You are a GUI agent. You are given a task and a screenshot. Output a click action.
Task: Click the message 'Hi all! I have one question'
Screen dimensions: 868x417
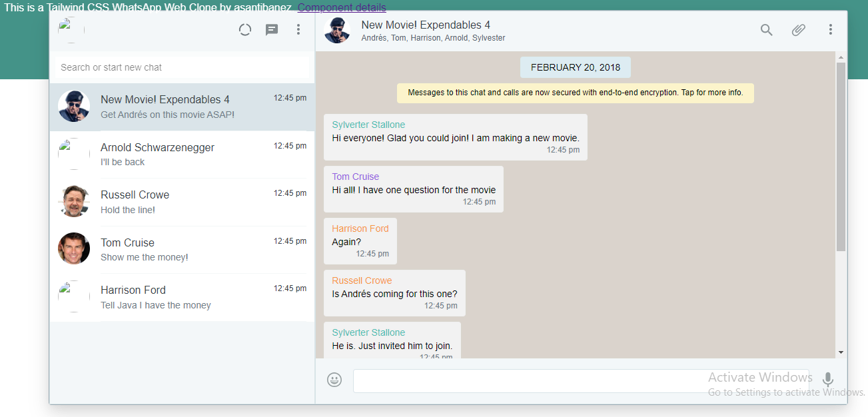coord(414,190)
